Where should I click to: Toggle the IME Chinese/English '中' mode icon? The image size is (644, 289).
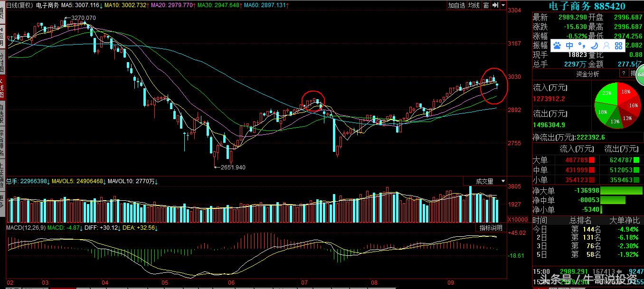[x=569, y=46]
